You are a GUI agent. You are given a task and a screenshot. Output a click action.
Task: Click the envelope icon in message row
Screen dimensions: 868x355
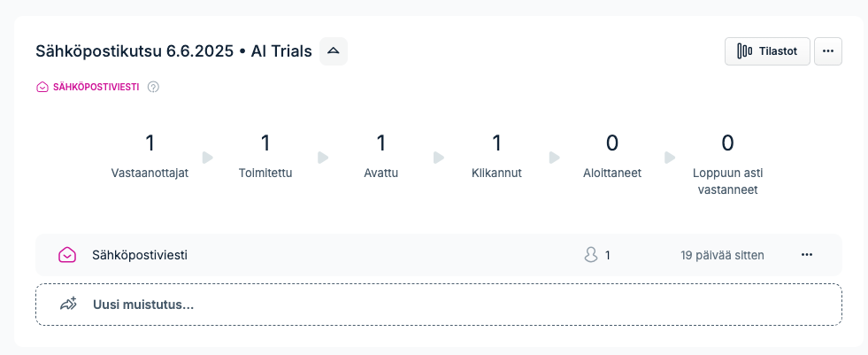pos(67,255)
